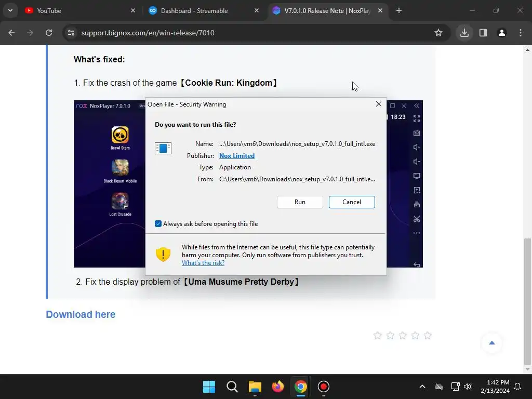Uncheck Always ask before opening this file
This screenshot has height=399, width=532.
pyautogui.click(x=158, y=223)
